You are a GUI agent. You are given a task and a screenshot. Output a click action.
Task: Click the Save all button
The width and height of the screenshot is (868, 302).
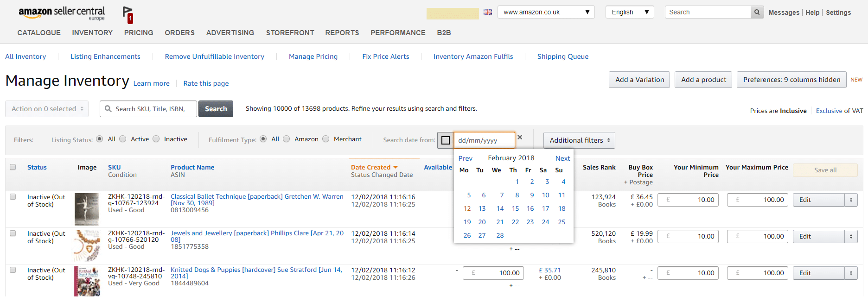tap(825, 170)
